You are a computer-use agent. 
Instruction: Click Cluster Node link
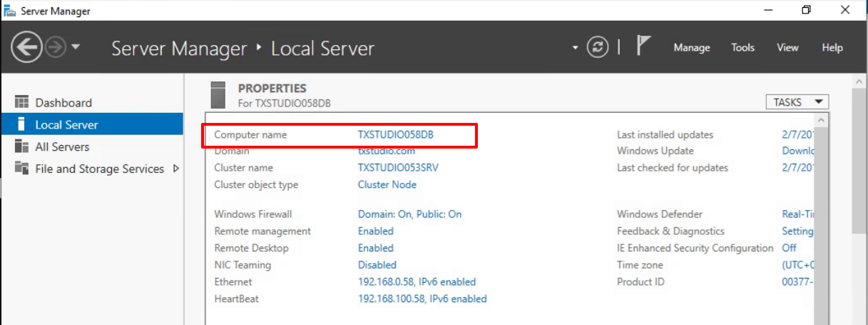coord(387,184)
